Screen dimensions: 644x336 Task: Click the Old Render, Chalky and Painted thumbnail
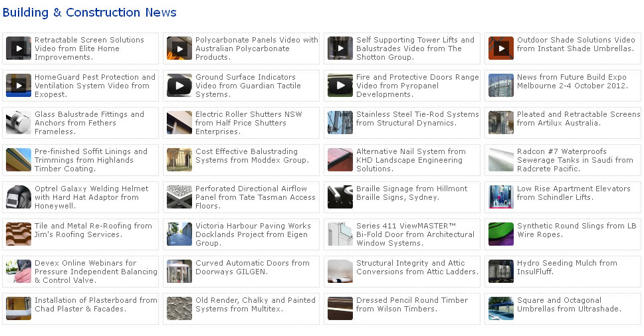[179, 309]
